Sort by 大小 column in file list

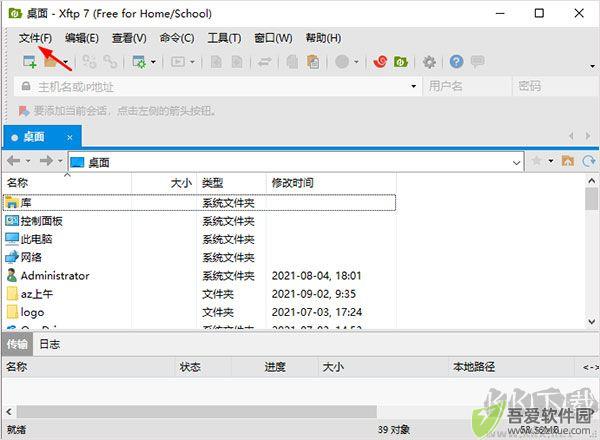[x=164, y=183]
